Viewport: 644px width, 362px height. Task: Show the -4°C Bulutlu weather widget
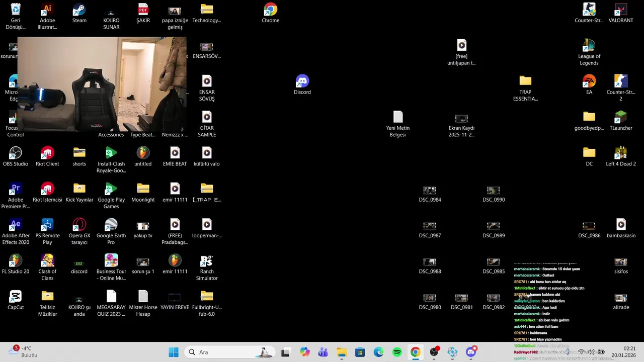pos(23,351)
